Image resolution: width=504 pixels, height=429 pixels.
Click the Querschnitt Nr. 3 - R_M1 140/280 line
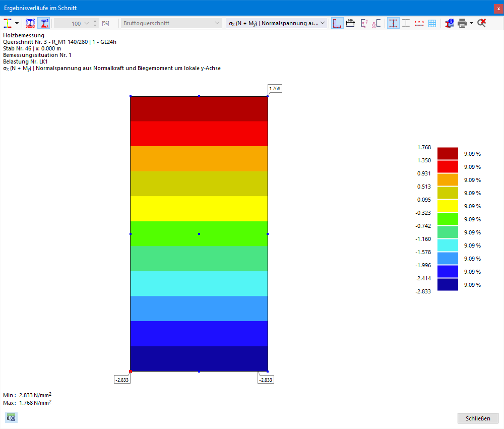[60, 42]
